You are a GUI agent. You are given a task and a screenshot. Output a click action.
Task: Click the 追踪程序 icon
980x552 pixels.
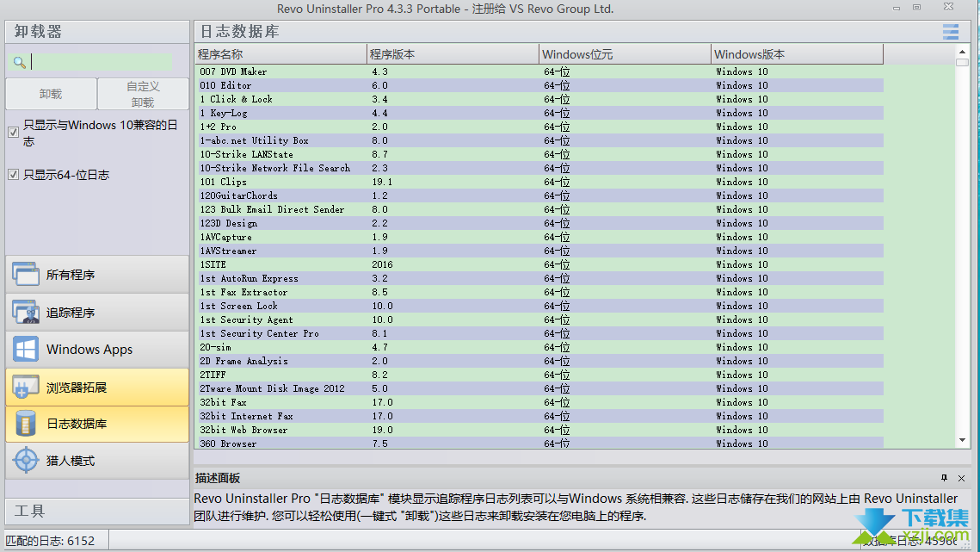(x=26, y=312)
